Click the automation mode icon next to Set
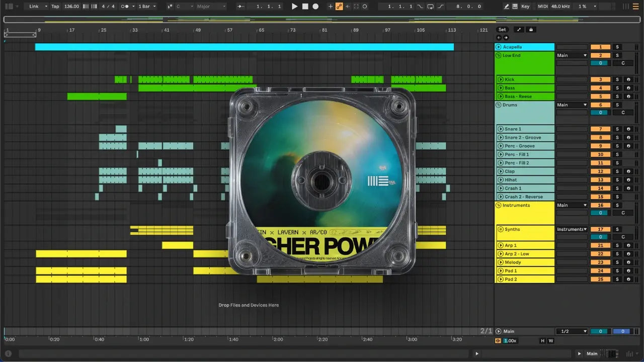The width and height of the screenshot is (644, 362). point(519,30)
